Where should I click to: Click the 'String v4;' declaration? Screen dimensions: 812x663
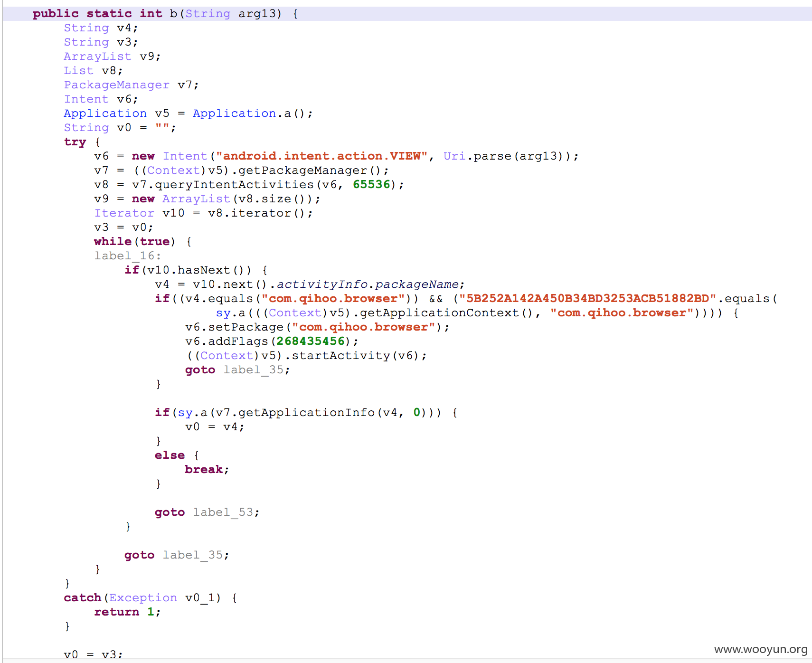tap(101, 28)
